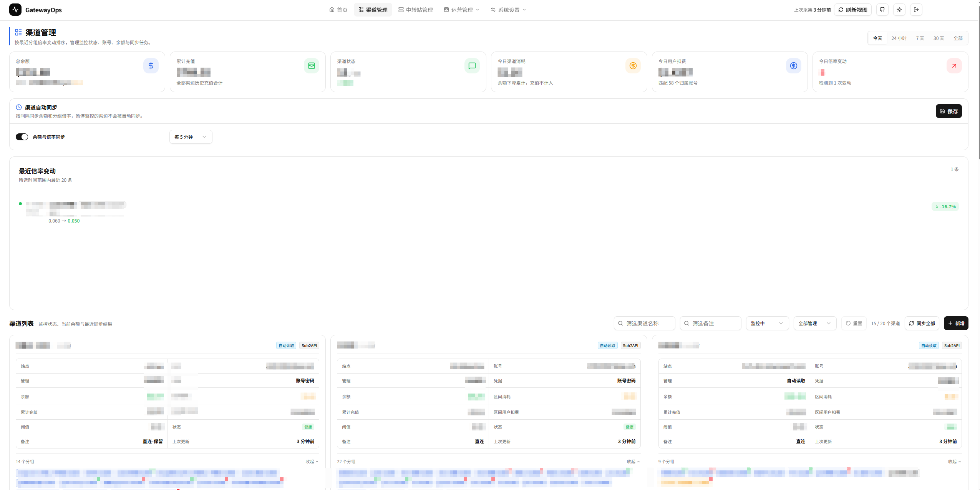Viewport: 980px width, 490px height.
Task: Open the 中转站管理 nav item
Action: [416, 10]
